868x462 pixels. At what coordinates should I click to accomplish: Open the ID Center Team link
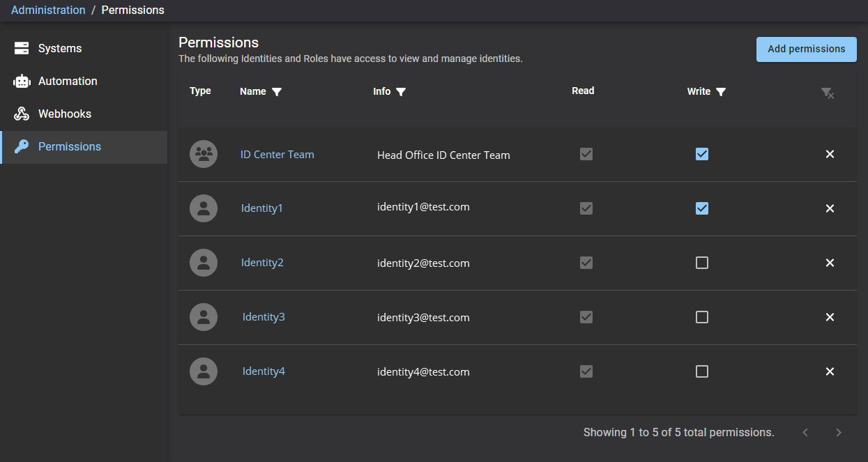coord(277,155)
